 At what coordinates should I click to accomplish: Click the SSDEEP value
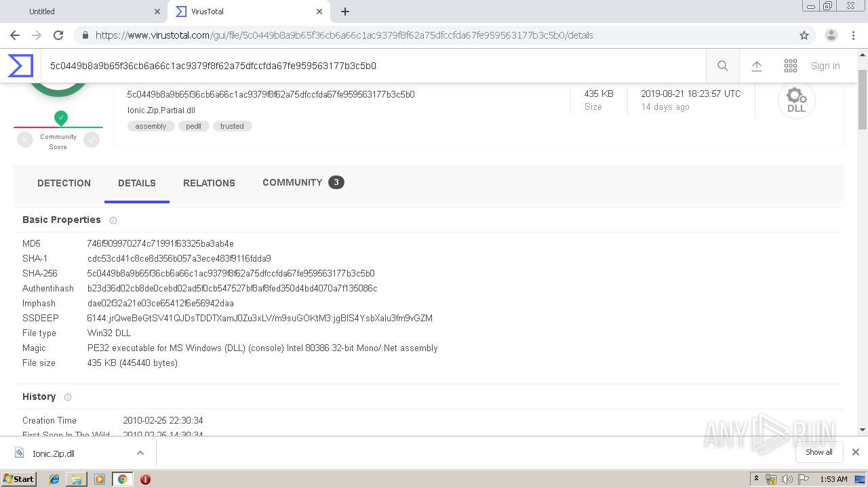pos(260,318)
